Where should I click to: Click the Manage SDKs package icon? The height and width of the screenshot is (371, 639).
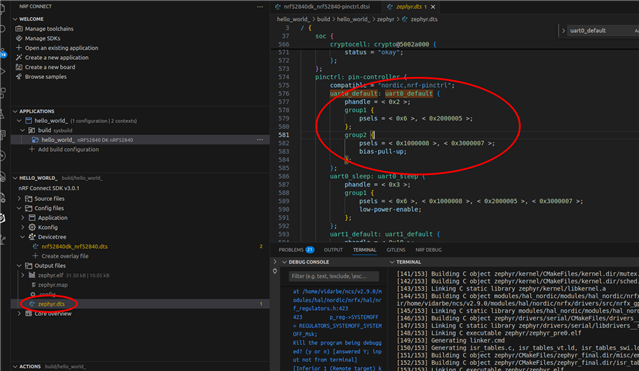[x=19, y=38]
